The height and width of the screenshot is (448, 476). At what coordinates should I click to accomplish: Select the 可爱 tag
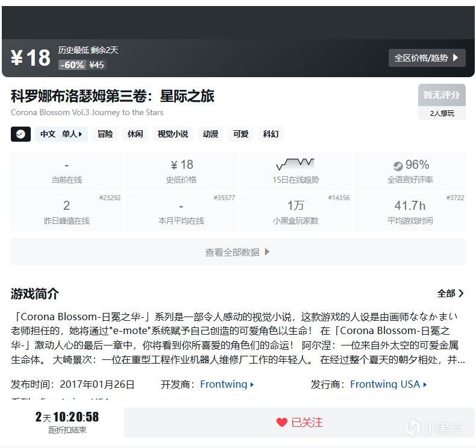(x=241, y=134)
